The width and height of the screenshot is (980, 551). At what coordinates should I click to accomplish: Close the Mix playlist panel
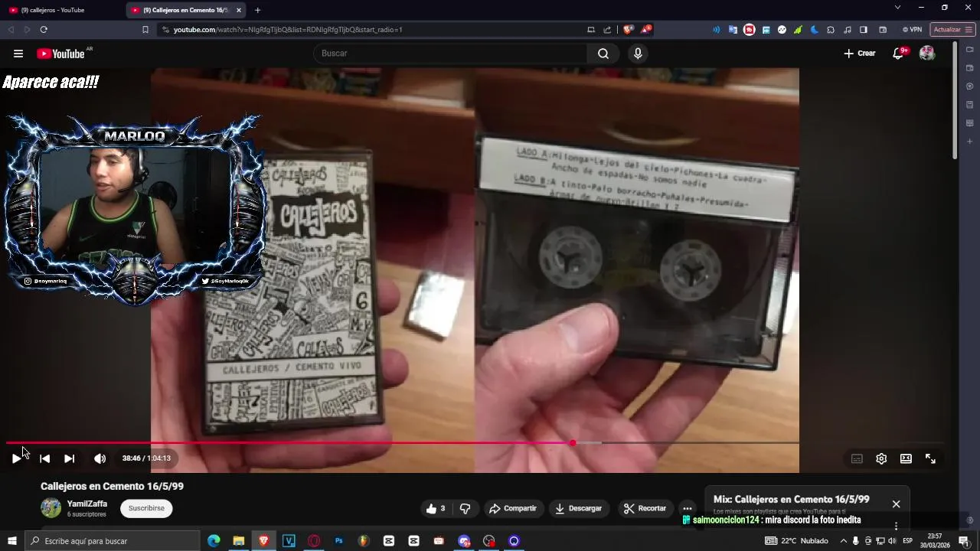[x=896, y=504]
